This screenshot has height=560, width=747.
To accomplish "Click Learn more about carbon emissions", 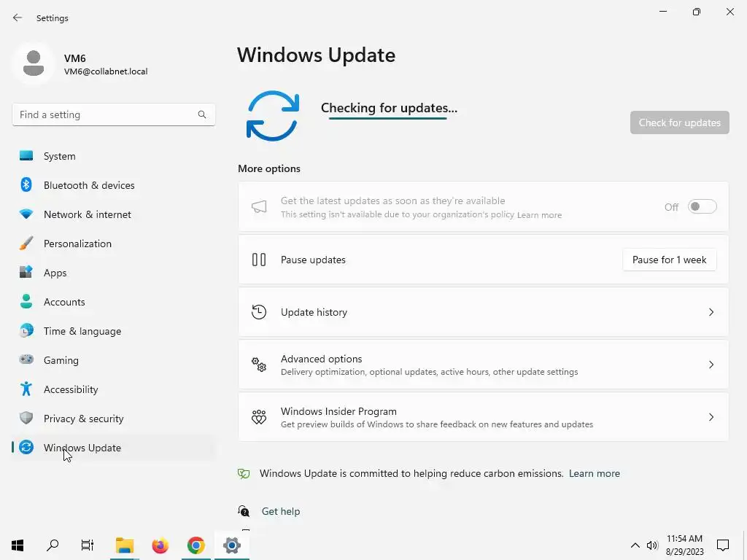I will coord(594,473).
